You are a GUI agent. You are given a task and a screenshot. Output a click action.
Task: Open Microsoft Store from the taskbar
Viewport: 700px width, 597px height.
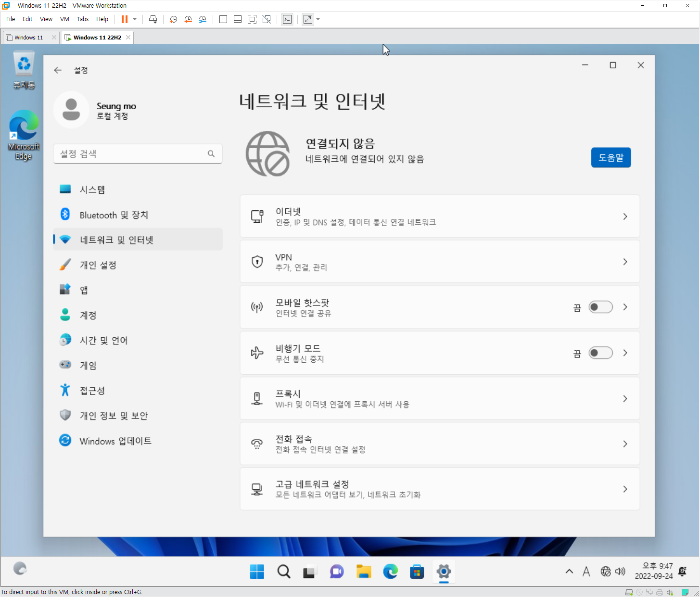click(417, 572)
